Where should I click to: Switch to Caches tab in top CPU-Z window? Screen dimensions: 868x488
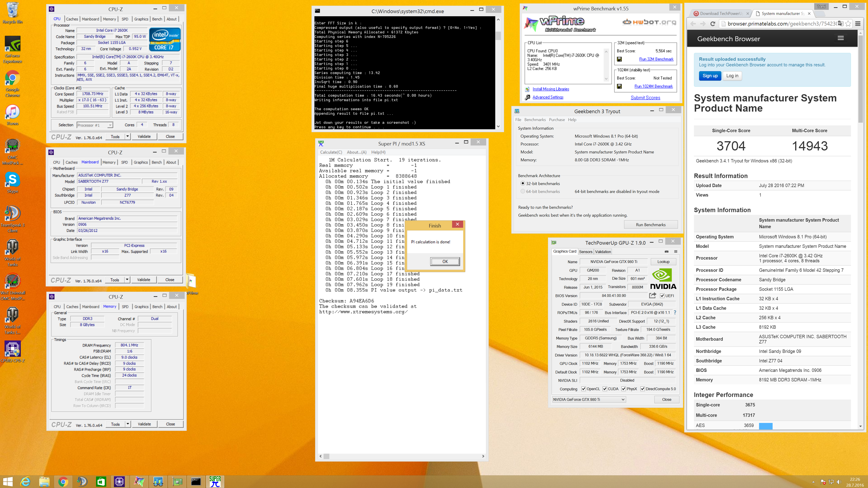coord(72,19)
